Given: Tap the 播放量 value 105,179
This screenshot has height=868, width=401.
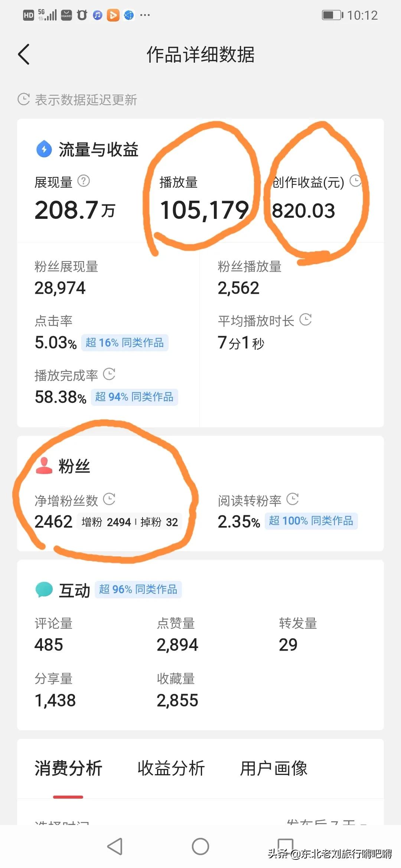Looking at the screenshot, I should (204, 210).
